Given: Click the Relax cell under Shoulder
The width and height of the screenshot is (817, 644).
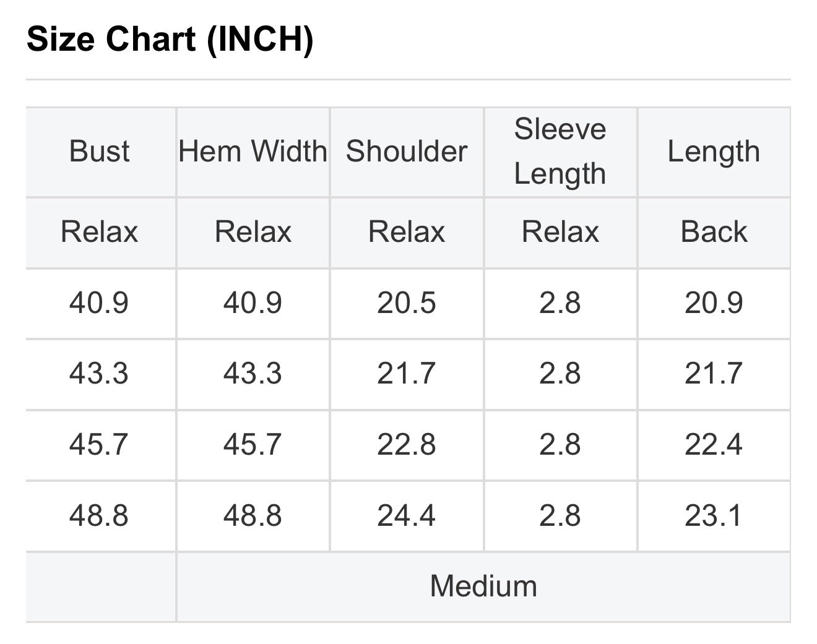Looking at the screenshot, I should (x=407, y=232).
